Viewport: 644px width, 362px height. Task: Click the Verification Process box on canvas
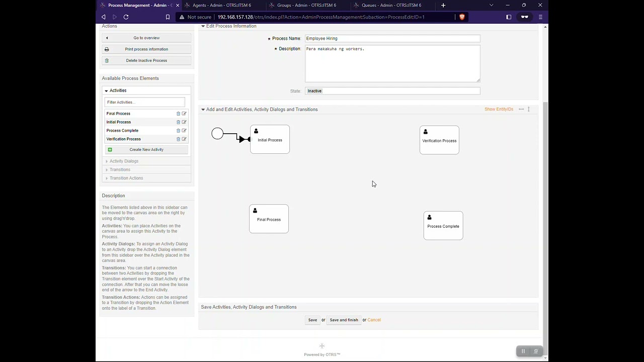pos(439,140)
